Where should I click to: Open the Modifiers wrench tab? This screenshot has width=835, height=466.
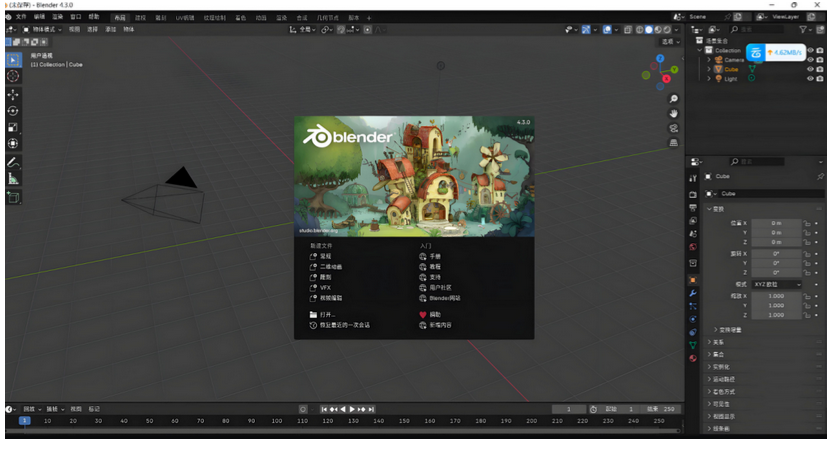coord(693,293)
